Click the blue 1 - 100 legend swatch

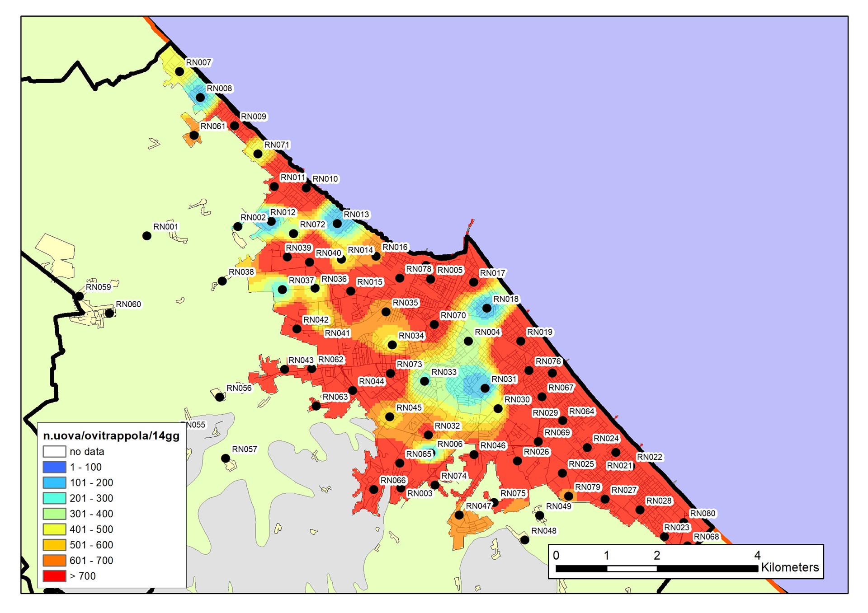[x=54, y=467]
